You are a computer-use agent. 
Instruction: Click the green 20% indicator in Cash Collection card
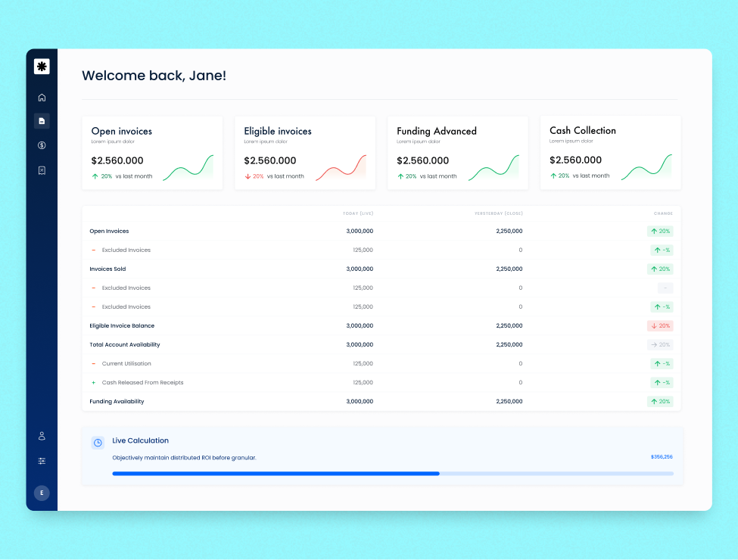pos(560,176)
